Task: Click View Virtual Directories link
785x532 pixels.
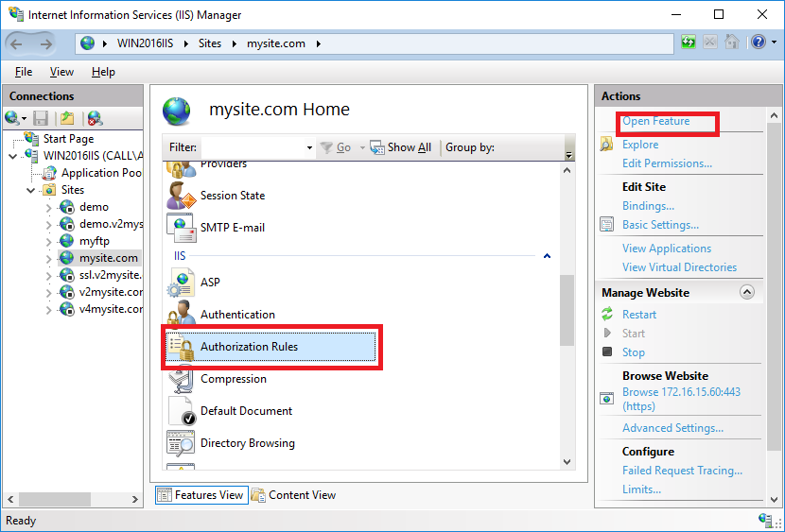Action: point(679,267)
